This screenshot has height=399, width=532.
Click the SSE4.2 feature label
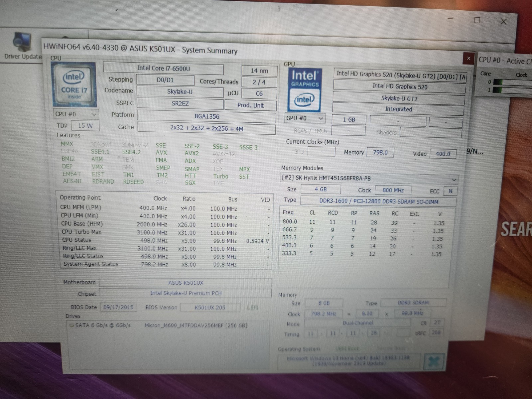132,152
